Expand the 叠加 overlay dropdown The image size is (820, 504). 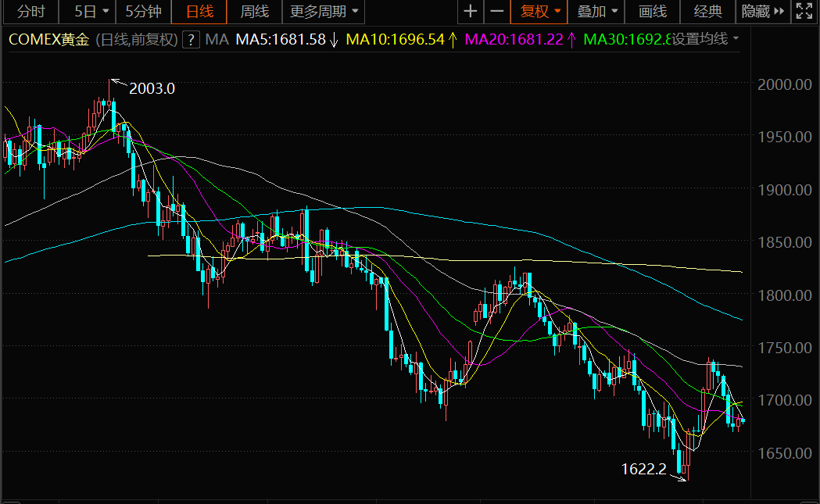pos(598,12)
